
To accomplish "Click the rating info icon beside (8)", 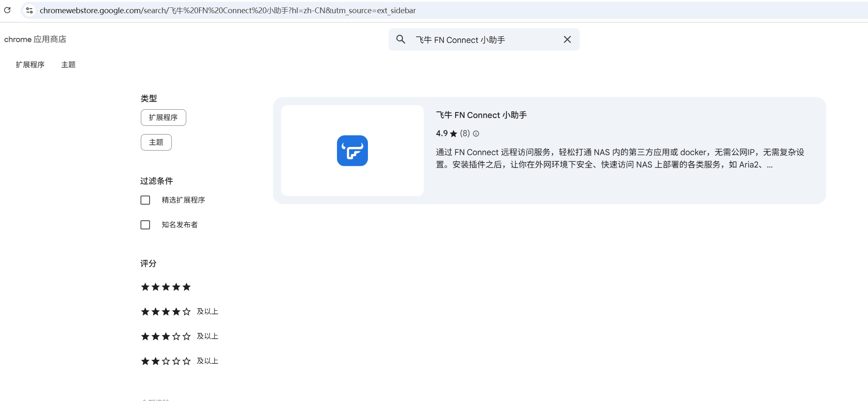I will [476, 134].
